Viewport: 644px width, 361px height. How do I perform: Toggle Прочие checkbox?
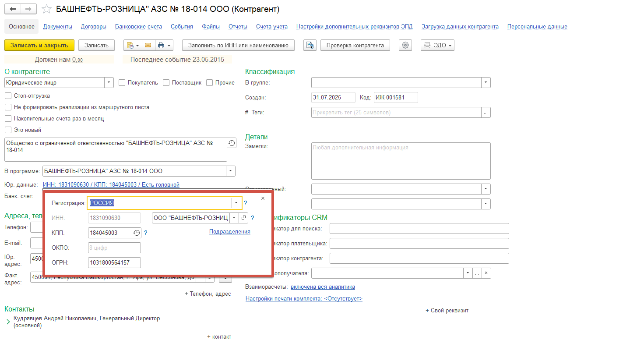click(210, 82)
